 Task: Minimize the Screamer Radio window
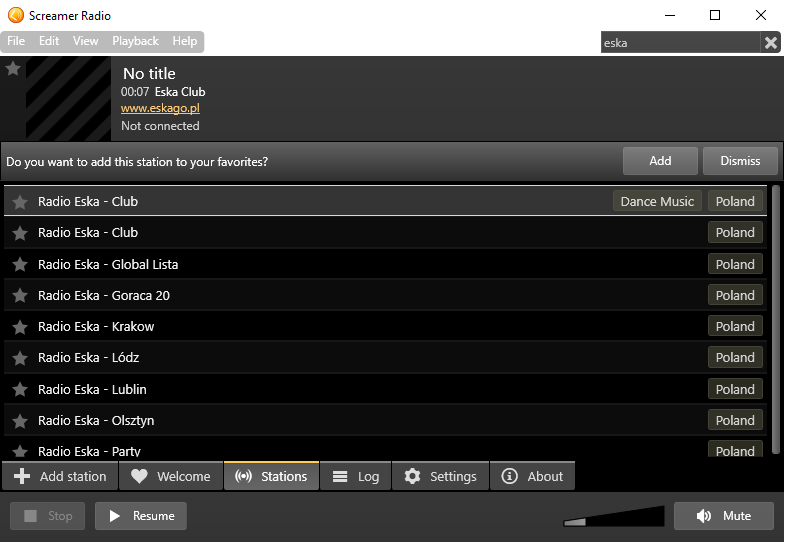pyautogui.click(x=670, y=15)
